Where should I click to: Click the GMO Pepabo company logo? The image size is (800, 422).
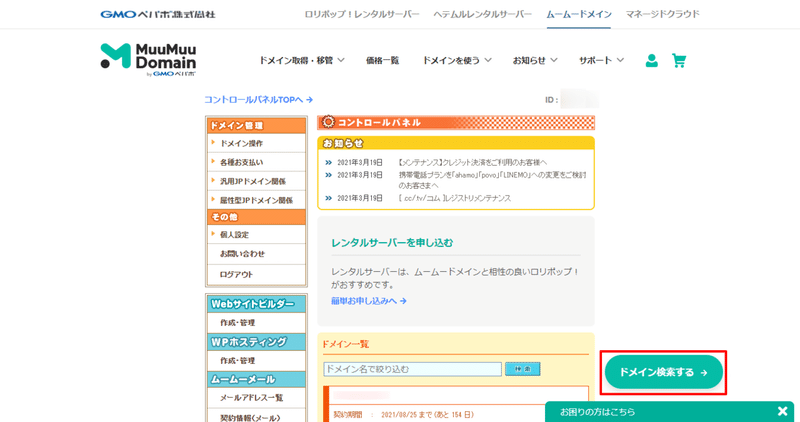(158, 14)
